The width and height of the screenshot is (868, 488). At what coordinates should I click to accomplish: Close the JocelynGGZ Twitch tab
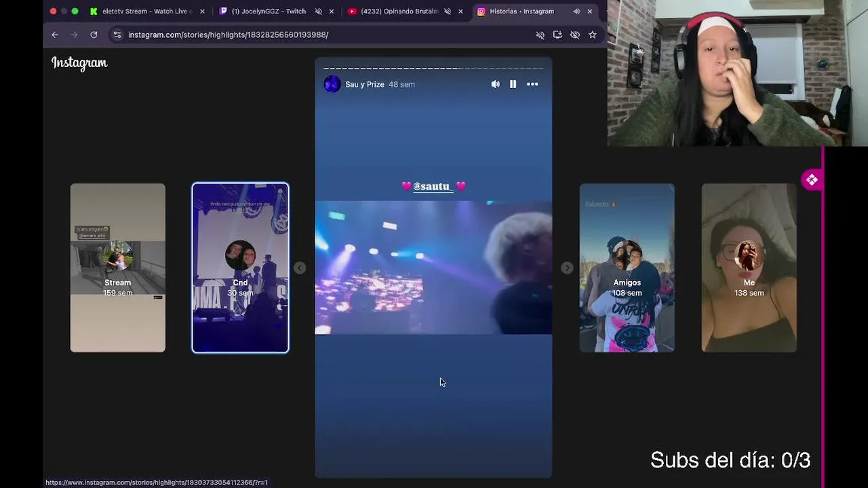[x=332, y=12]
